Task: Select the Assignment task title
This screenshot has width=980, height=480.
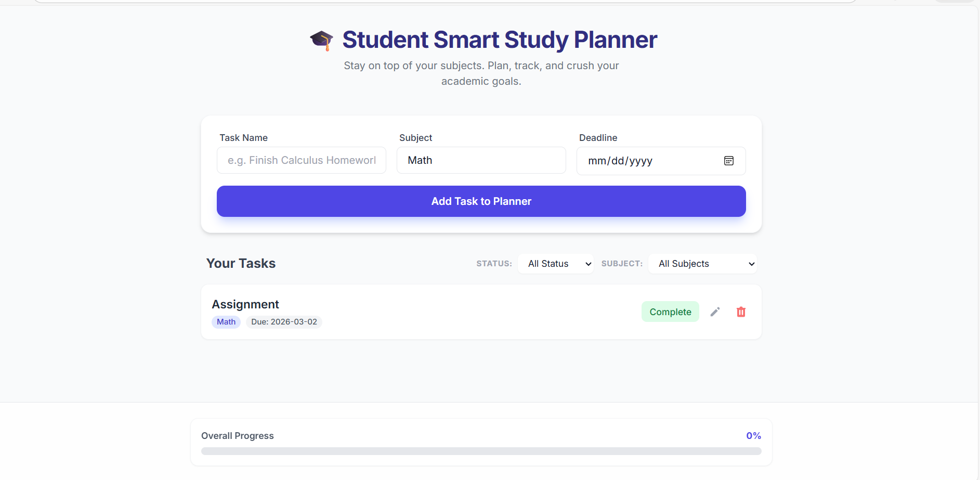Action: [245, 304]
